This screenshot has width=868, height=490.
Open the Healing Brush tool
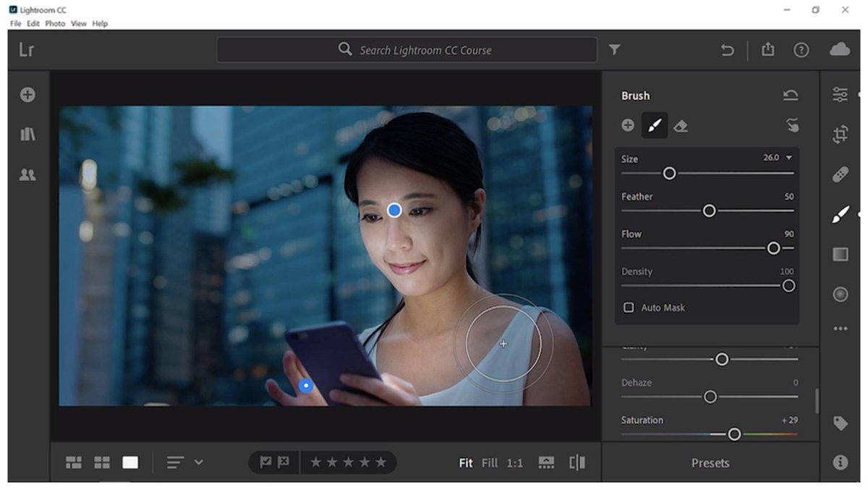[x=840, y=174]
